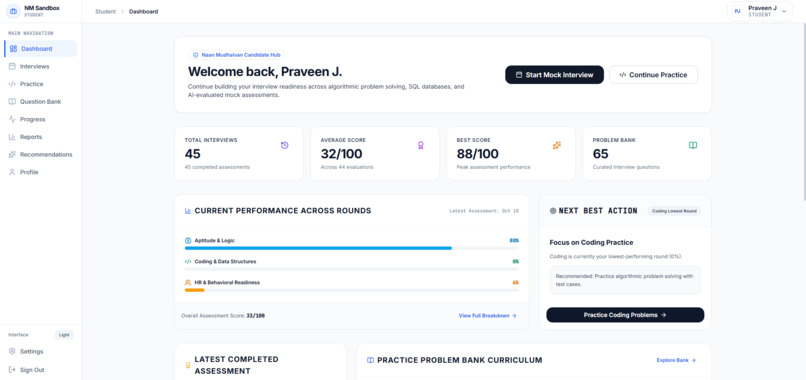Click the Start Mock Interview button

click(x=554, y=75)
